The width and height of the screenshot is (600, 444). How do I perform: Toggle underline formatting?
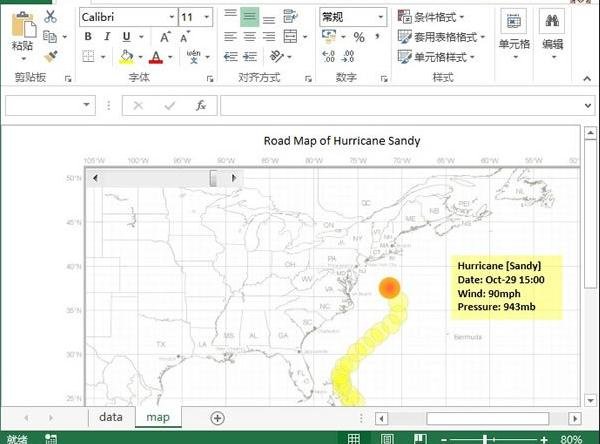pos(126,37)
